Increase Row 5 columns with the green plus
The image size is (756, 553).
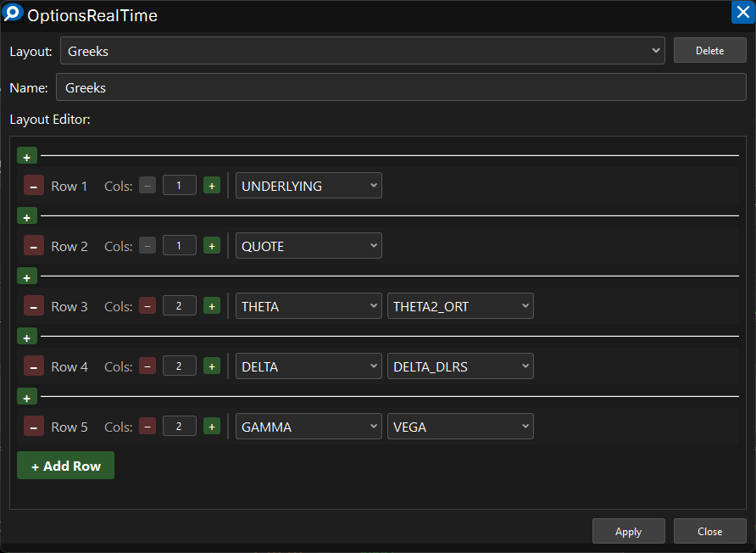click(212, 427)
